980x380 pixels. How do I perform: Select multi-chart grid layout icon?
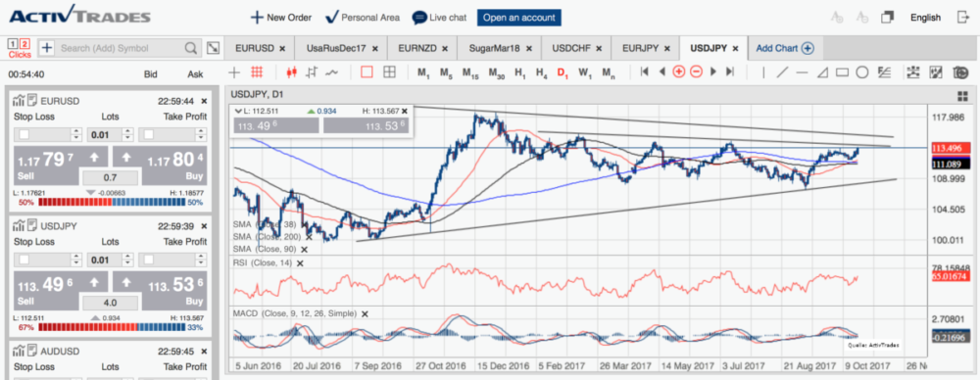click(389, 72)
